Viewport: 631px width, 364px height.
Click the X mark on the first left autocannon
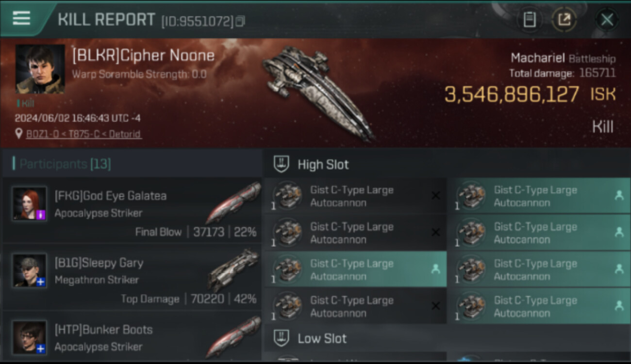(x=435, y=195)
